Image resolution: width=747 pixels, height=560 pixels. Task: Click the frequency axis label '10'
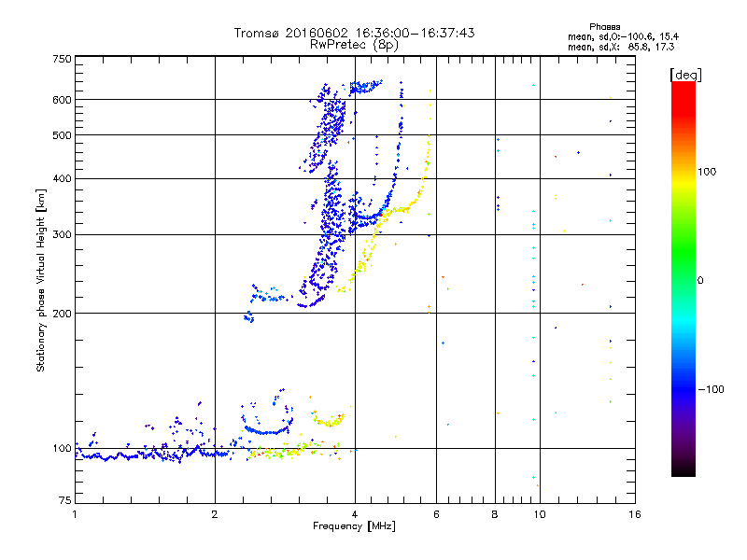click(540, 514)
